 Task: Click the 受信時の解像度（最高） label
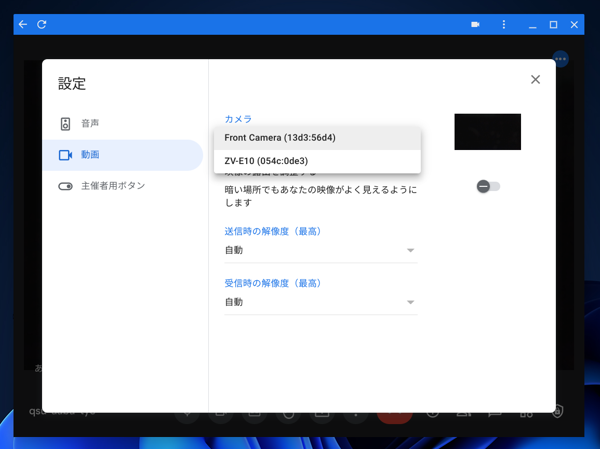(272, 283)
